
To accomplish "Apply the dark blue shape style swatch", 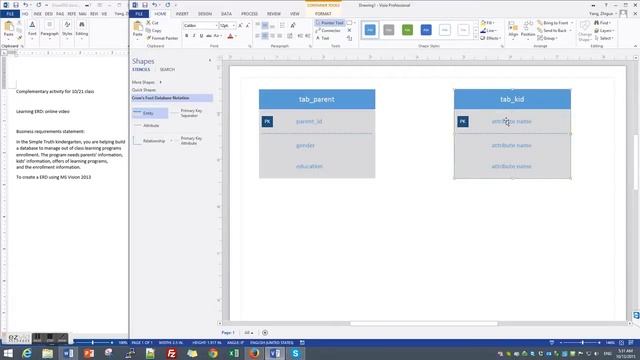I will point(426,30).
